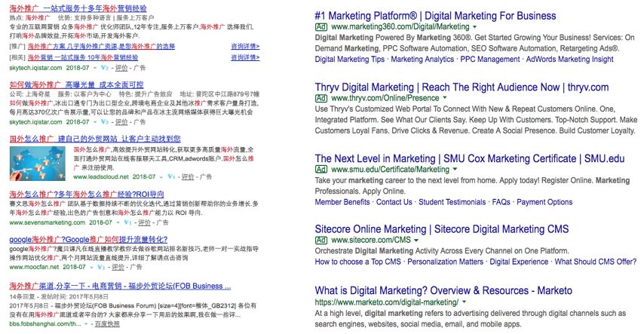This screenshot has width=644, height=334.
Task: Open dropdown arrow after bbs.fobshanghai.com URL
Action: (86, 324)
